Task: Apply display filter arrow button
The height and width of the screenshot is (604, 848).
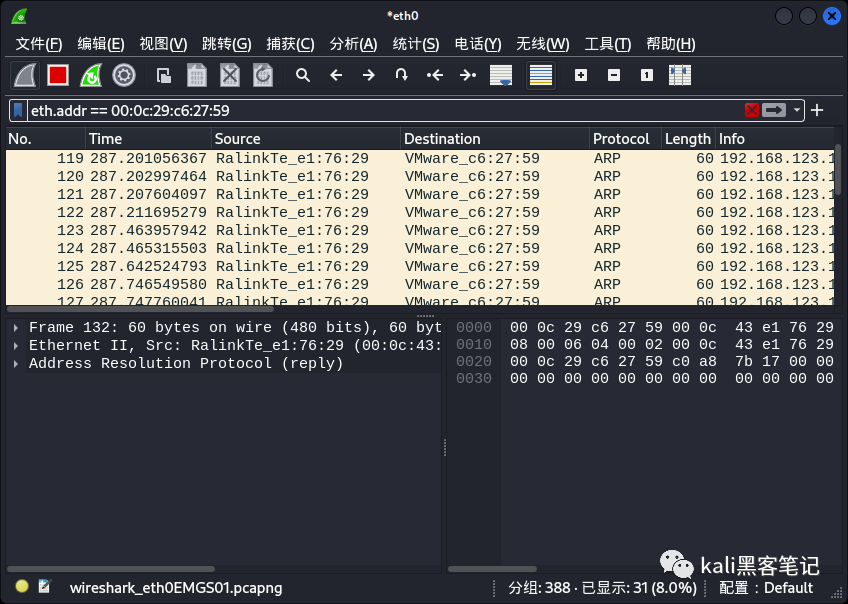Action: point(774,110)
